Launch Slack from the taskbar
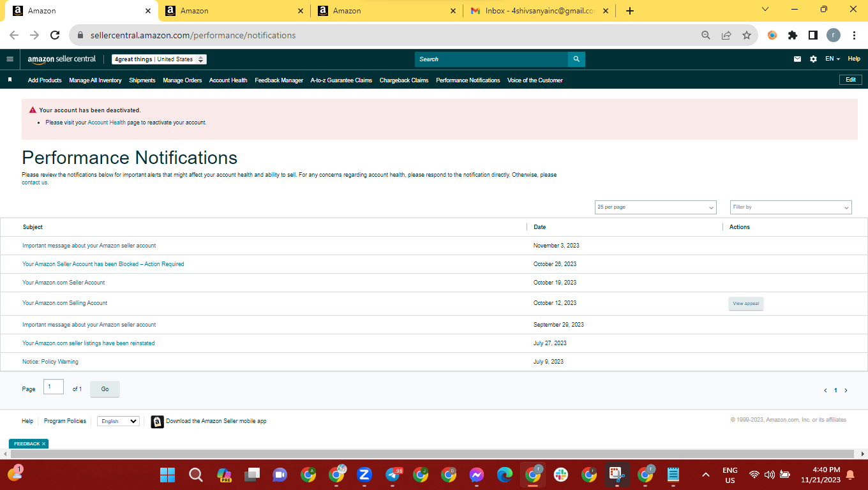 [561, 475]
